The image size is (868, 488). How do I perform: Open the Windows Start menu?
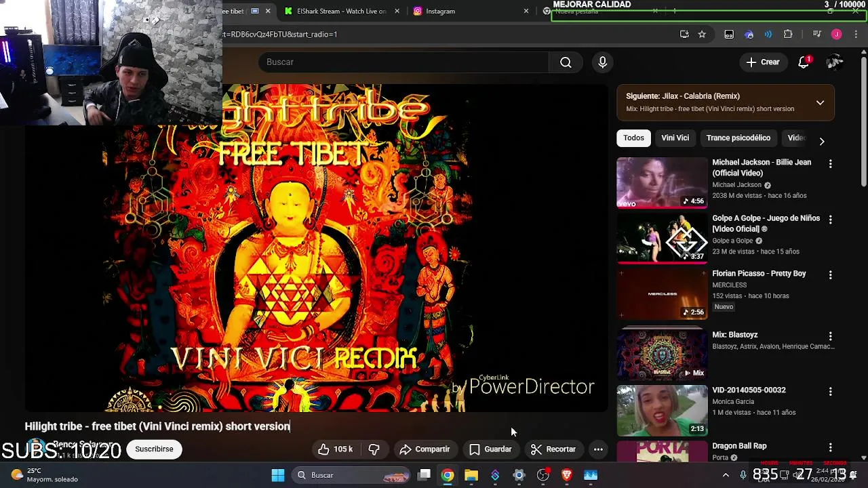click(278, 475)
